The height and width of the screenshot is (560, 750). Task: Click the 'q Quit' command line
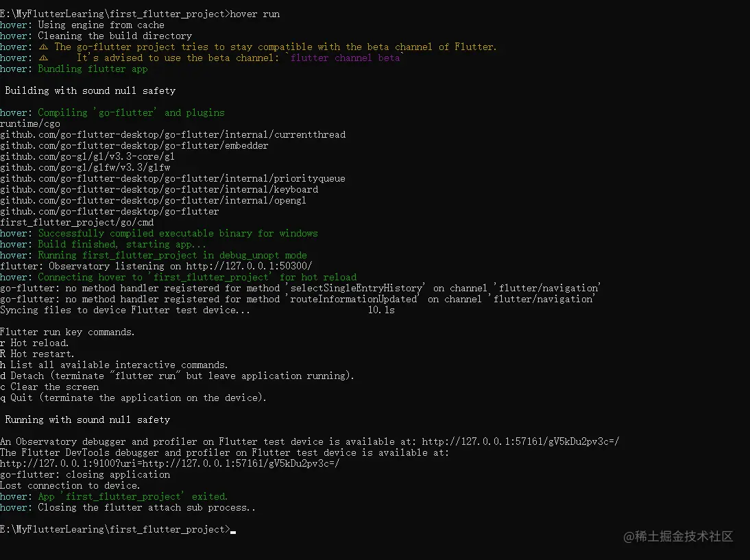[133, 398]
